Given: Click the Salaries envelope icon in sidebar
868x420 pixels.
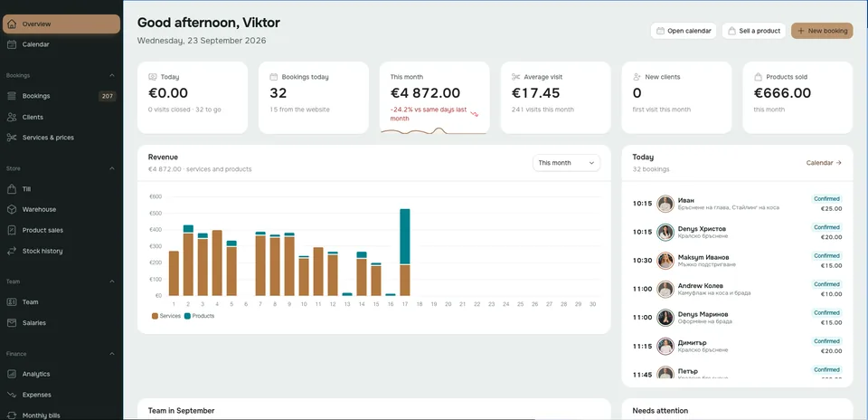Looking at the screenshot, I should point(12,322).
